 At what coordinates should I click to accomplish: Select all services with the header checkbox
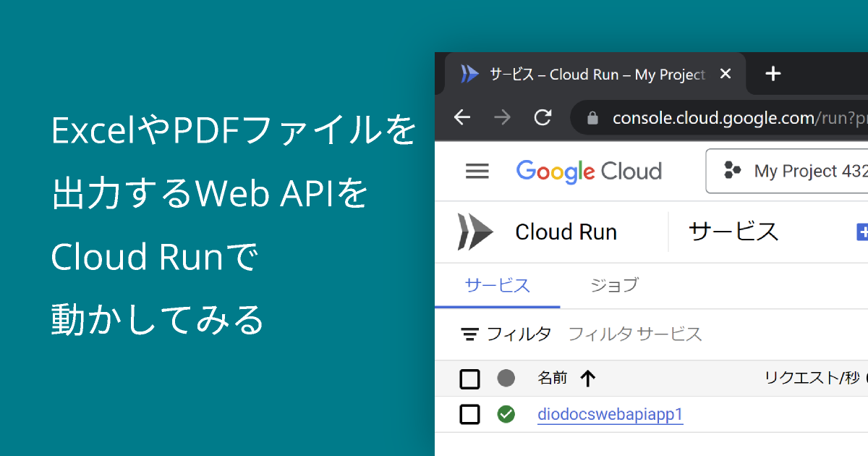469,378
